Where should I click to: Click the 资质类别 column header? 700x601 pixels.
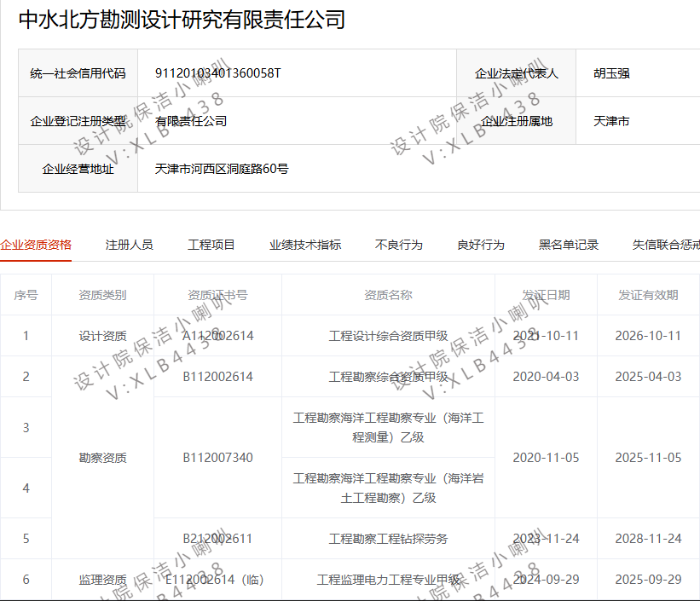tap(102, 295)
